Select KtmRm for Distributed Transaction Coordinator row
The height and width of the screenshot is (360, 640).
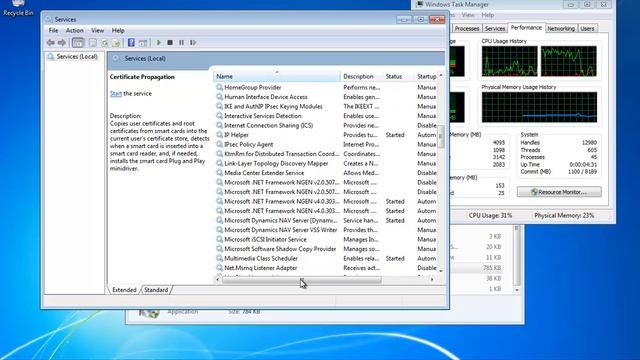pos(282,154)
